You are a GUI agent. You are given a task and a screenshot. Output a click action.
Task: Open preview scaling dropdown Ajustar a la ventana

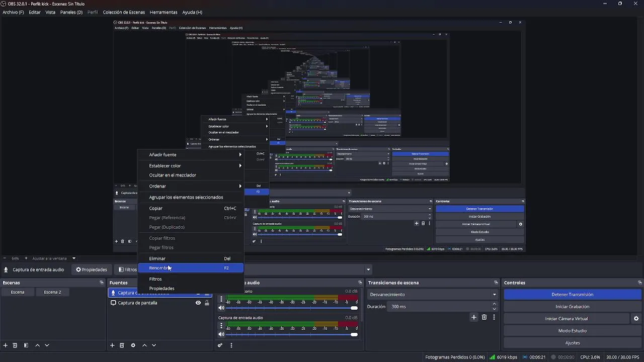(x=54, y=258)
